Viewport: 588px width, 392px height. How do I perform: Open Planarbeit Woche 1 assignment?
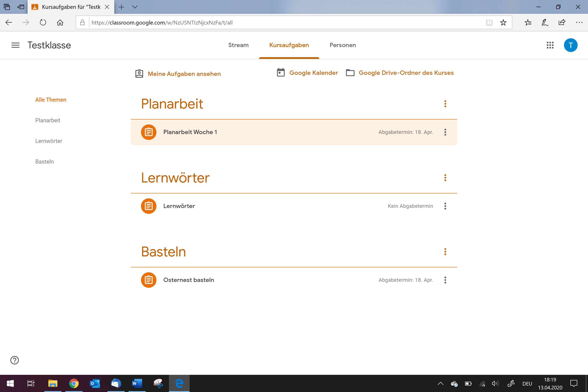coord(294,132)
